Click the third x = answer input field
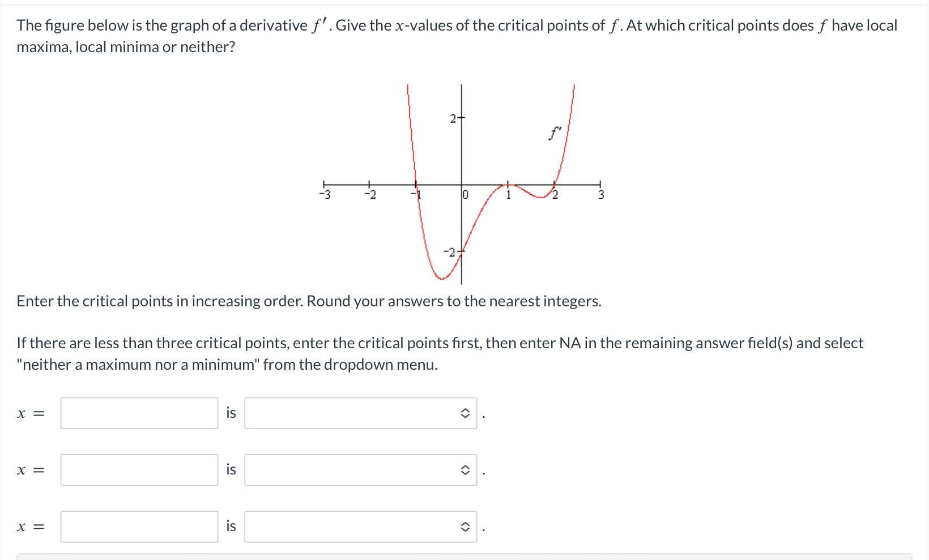 coord(139,527)
